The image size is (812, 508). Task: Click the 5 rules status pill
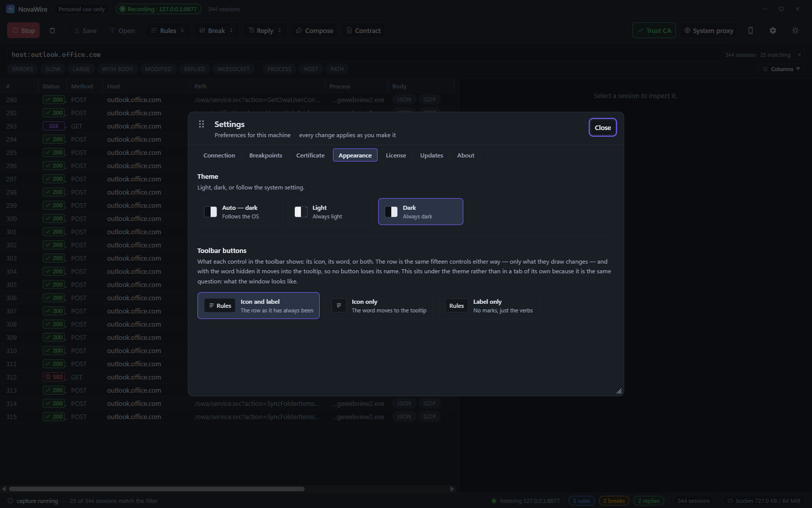pos(582,501)
